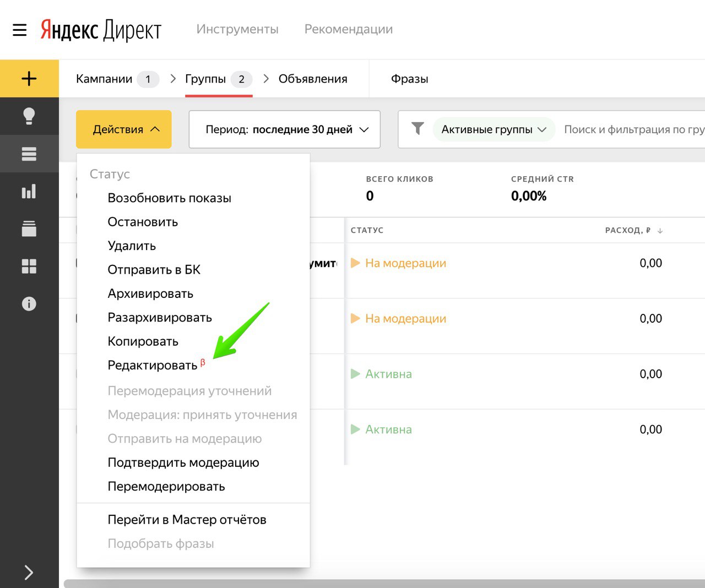Select Остановить from the menu
705x588 pixels.
pos(143,222)
